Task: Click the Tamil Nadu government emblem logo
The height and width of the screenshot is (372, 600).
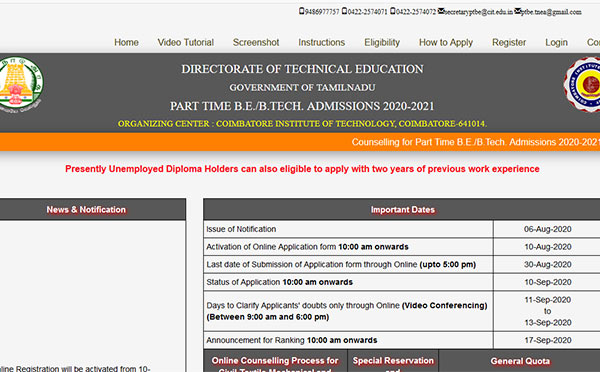Action: 20,84
